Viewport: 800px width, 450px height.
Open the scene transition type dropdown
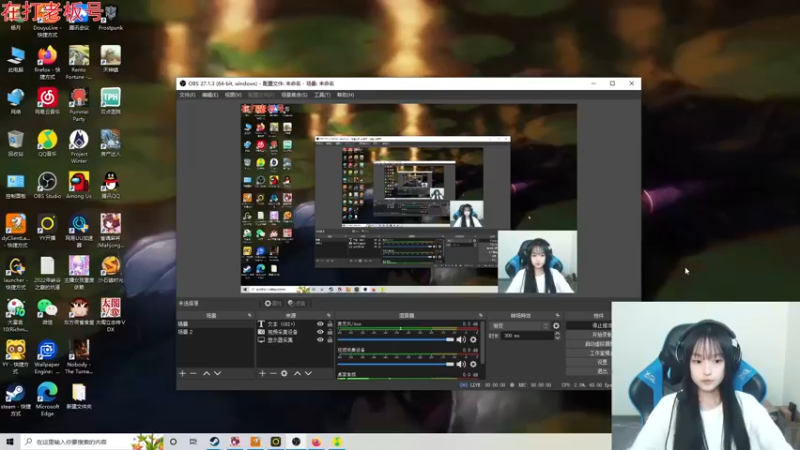tap(519, 326)
